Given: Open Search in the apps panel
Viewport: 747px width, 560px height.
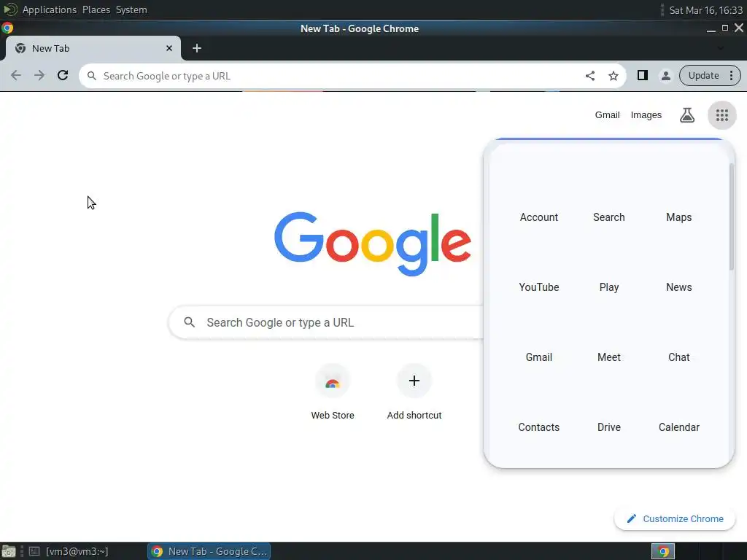Looking at the screenshot, I should coord(608,217).
